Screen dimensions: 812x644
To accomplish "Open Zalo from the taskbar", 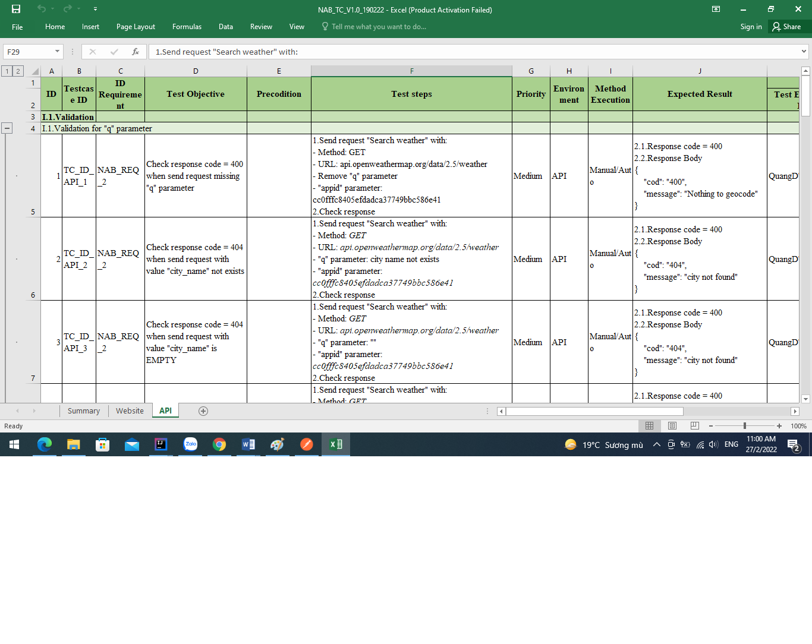I will (x=190, y=444).
